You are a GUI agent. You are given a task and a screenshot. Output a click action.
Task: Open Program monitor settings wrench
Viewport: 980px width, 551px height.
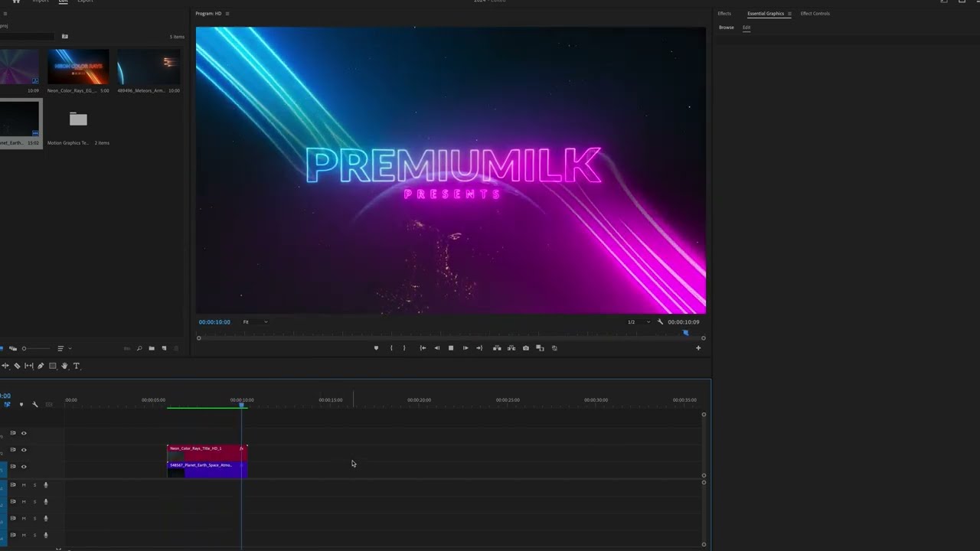(x=660, y=321)
